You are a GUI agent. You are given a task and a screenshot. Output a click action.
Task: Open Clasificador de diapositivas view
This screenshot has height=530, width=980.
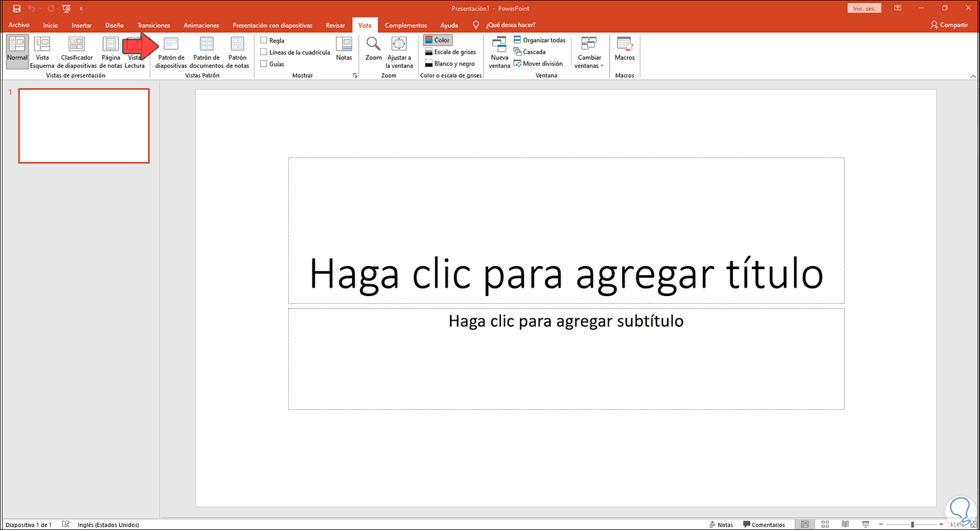click(77, 52)
